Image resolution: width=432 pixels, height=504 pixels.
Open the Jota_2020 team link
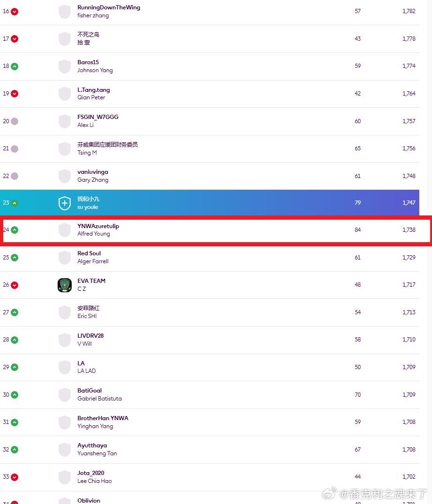pos(90,473)
